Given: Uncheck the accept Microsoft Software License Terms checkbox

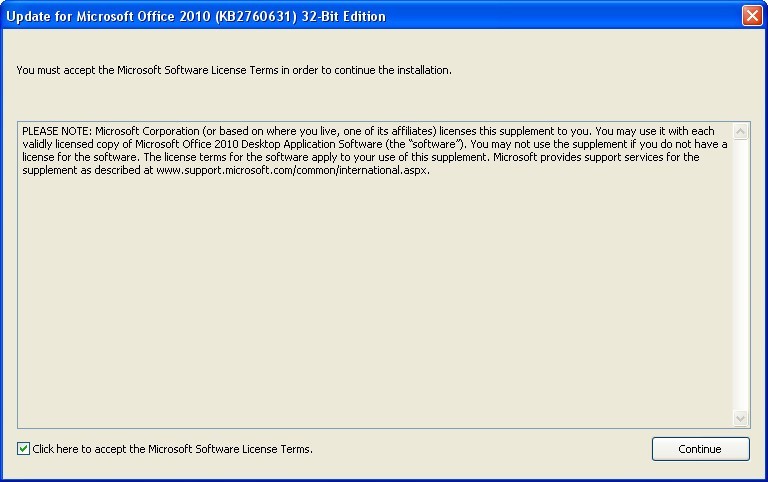Looking at the screenshot, I should click(x=23, y=448).
